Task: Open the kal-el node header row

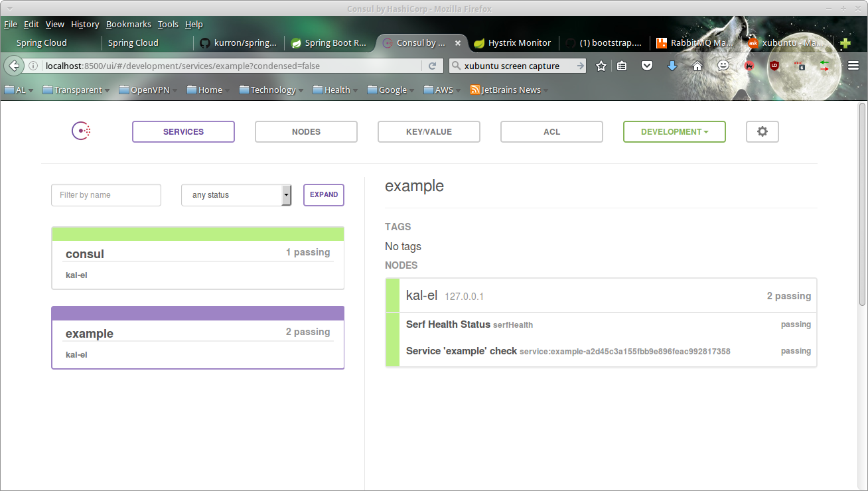Action: (601, 295)
